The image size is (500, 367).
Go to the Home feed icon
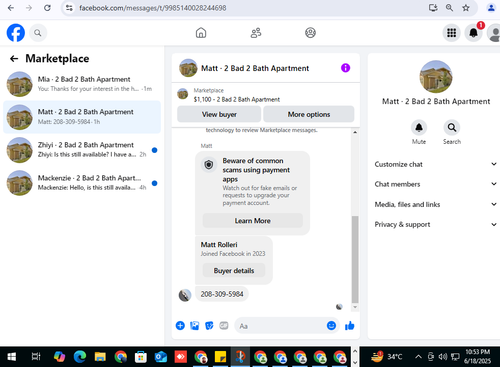(201, 33)
